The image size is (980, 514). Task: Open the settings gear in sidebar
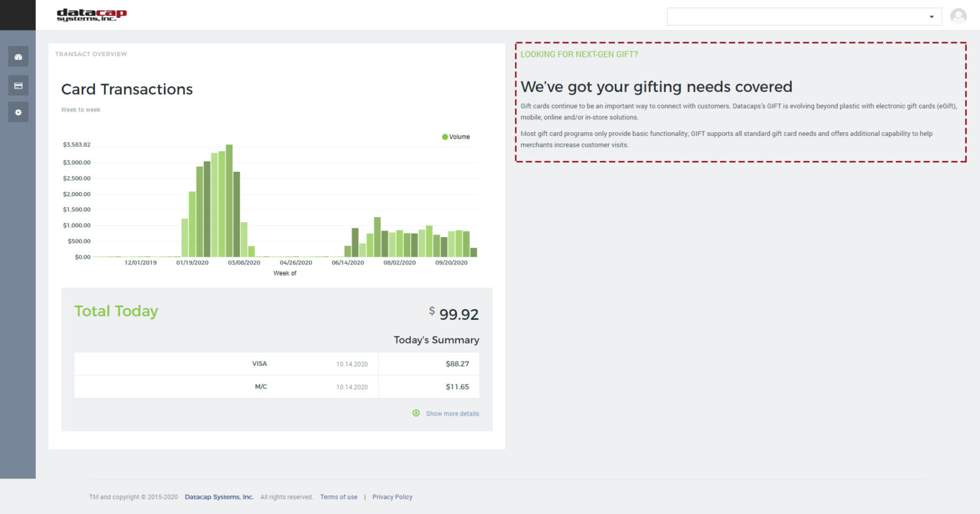(18, 112)
